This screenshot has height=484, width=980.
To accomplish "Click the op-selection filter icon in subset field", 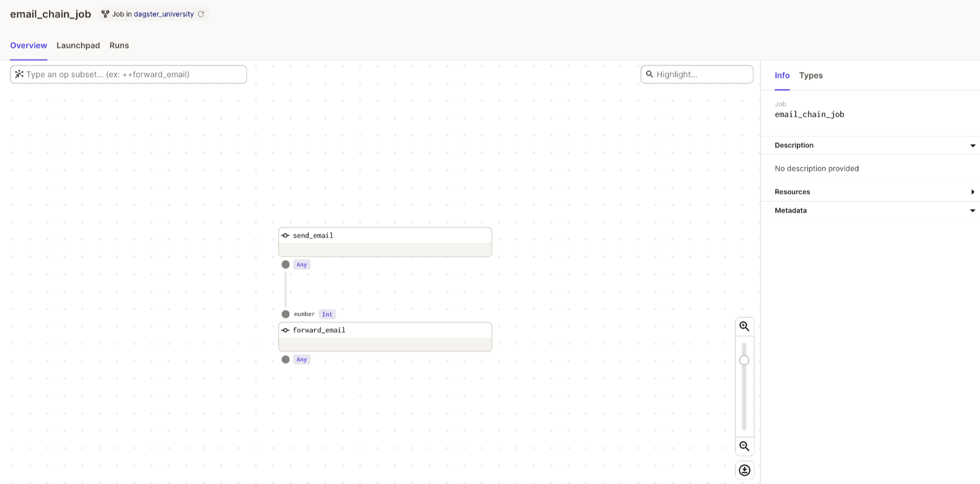I will coord(19,74).
